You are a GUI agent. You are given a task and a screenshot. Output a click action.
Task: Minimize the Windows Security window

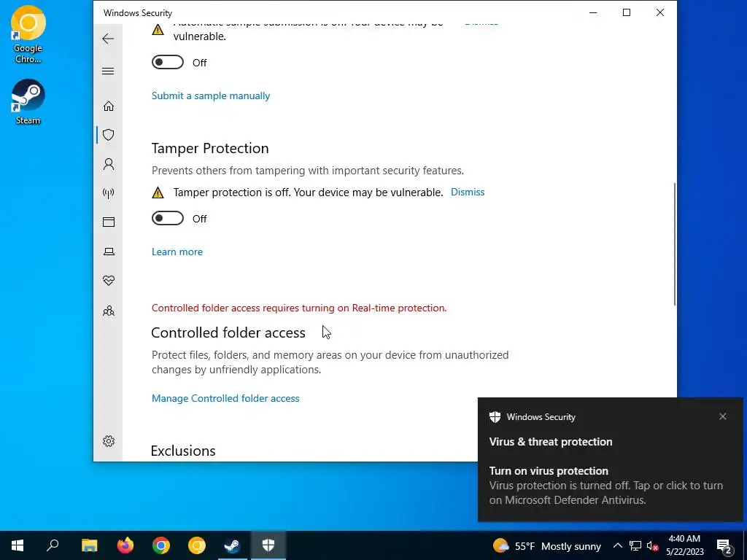(593, 13)
